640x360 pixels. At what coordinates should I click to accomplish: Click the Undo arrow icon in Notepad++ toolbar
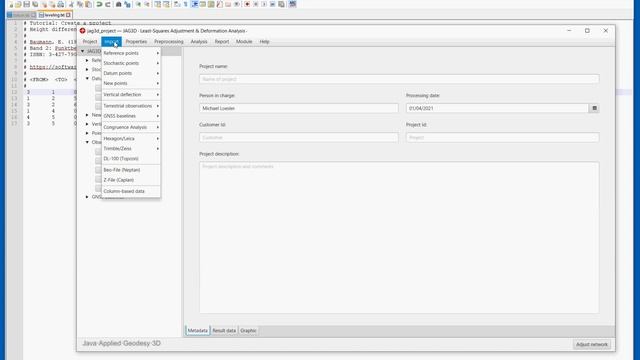[99, 4]
